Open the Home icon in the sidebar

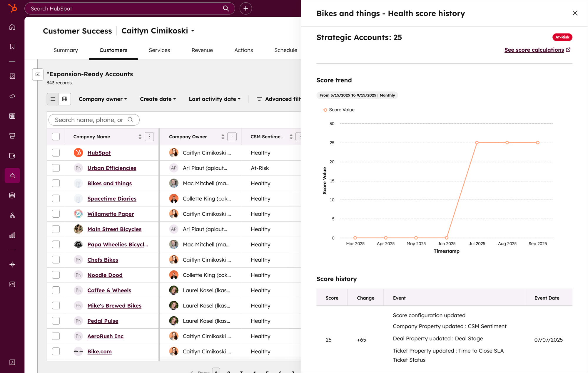(12, 27)
